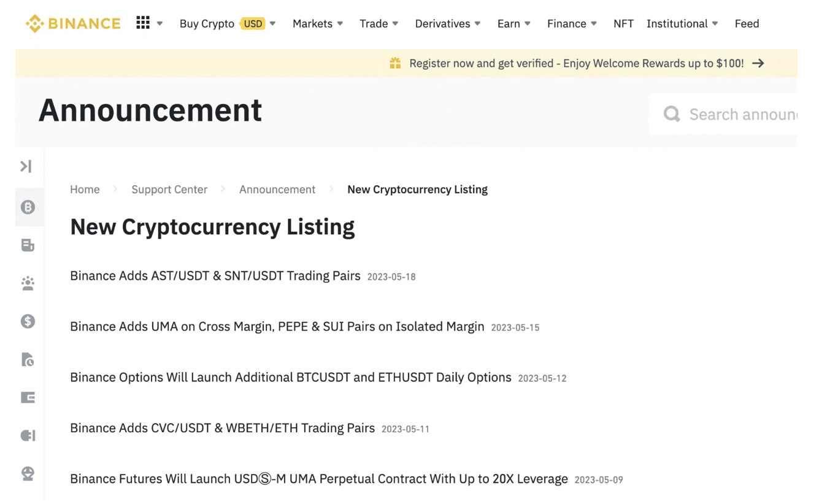The width and height of the screenshot is (838, 504).
Task: Open CVC/USDT & WBETH/ETH Trading Pairs announcement
Action: click(222, 428)
